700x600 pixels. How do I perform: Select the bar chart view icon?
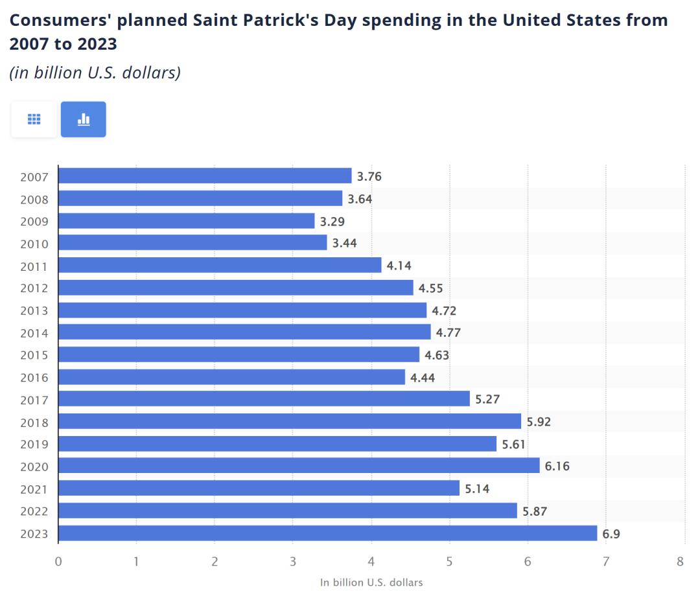[83, 119]
